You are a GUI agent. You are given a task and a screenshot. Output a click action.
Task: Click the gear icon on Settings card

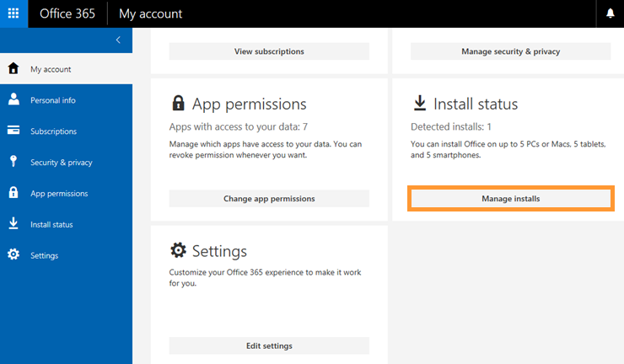[178, 250]
